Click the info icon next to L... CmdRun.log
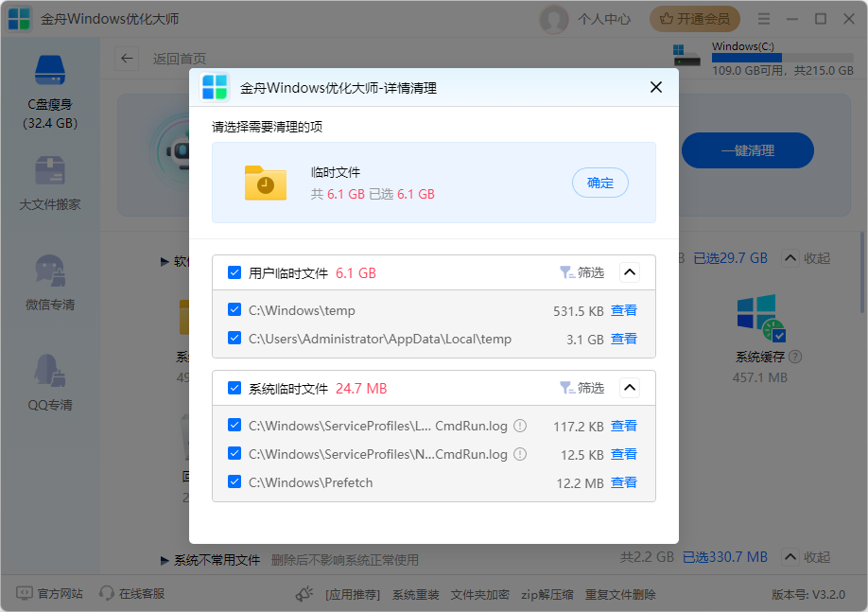The height and width of the screenshot is (612, 868). coord(520,426)
